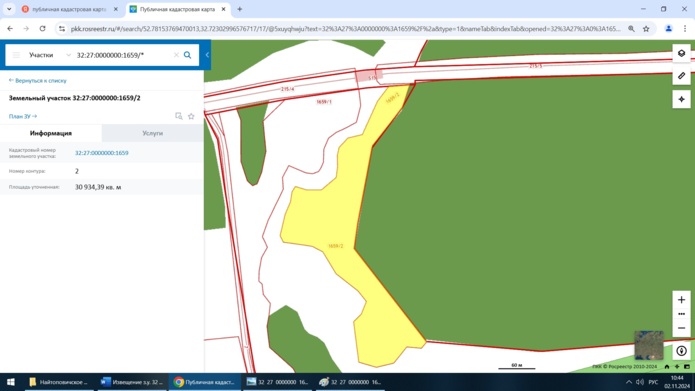This screenshot has width=695, height=391.
Task: Switch to first browser tab публичная кадастровая карта
Action: (x=69, y=9)
